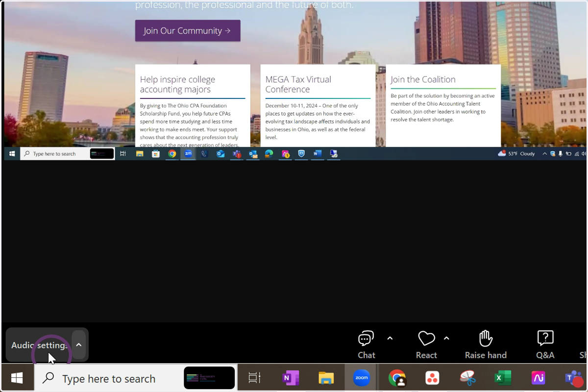Open Excel from local taskbar
Image resolution: width=588 pixels, height=392 pixels.
click(503, 378)
